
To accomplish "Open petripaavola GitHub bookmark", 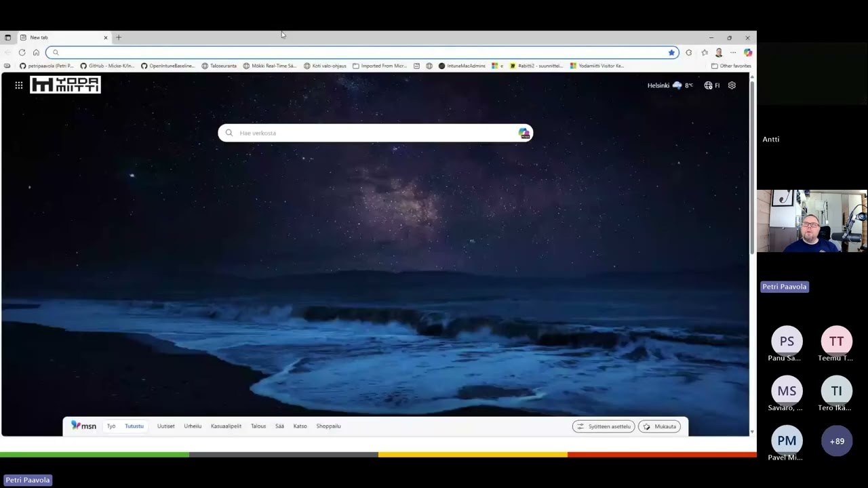I will (x=46, y=66).
